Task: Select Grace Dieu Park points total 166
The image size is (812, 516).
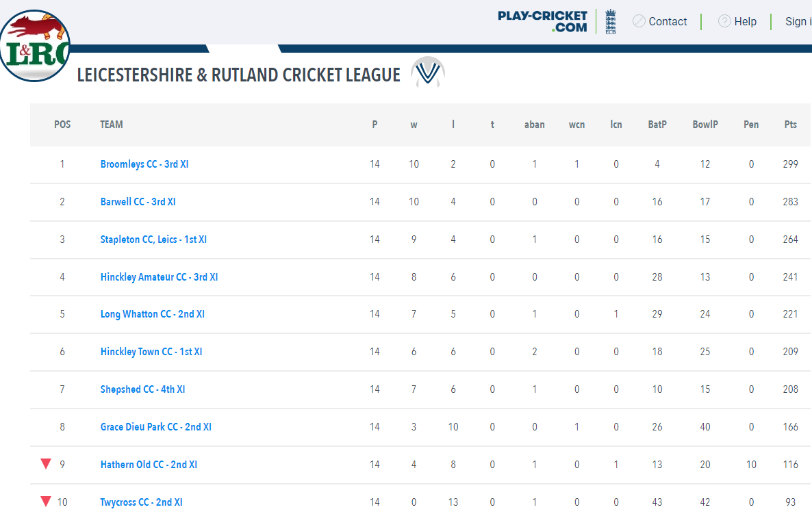Action: [x=790, y=427]
